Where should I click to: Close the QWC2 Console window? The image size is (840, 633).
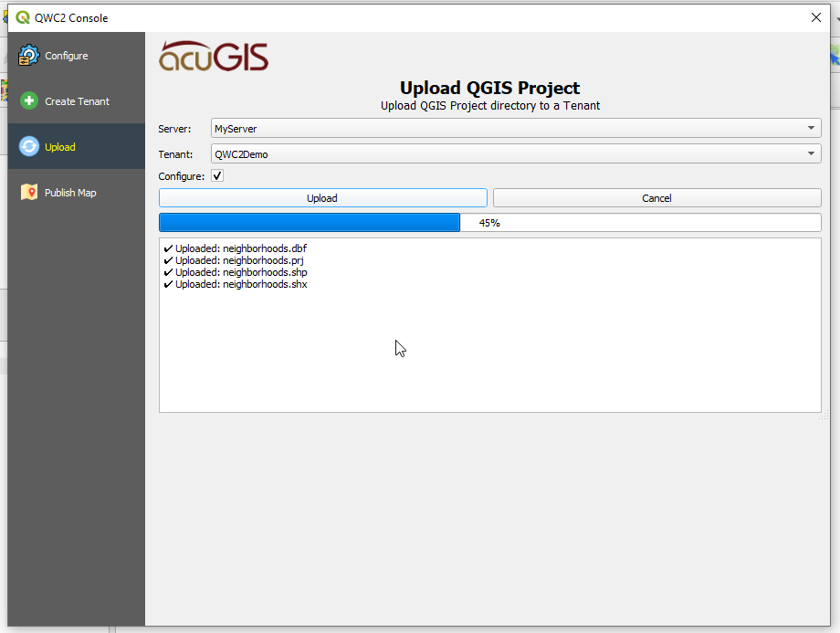(x=815, y=17)
